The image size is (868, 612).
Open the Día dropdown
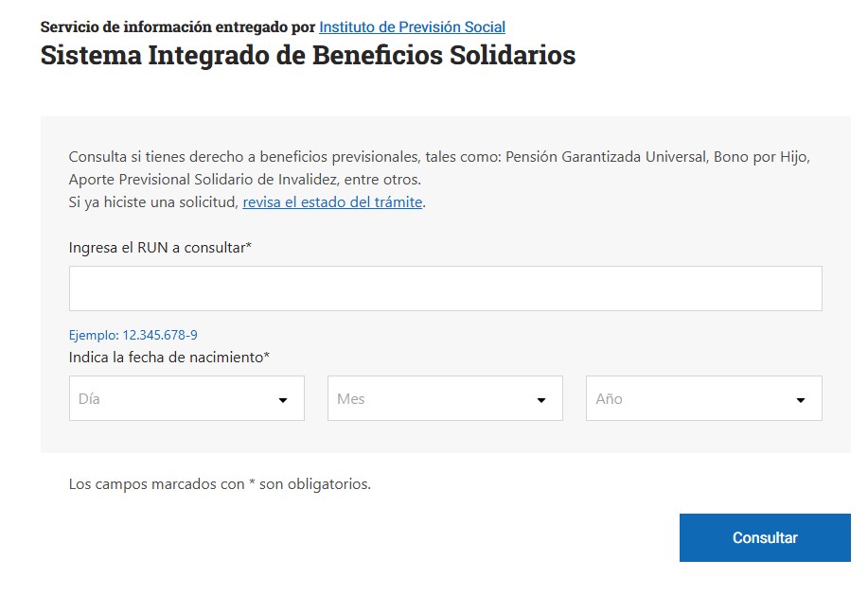186,399
